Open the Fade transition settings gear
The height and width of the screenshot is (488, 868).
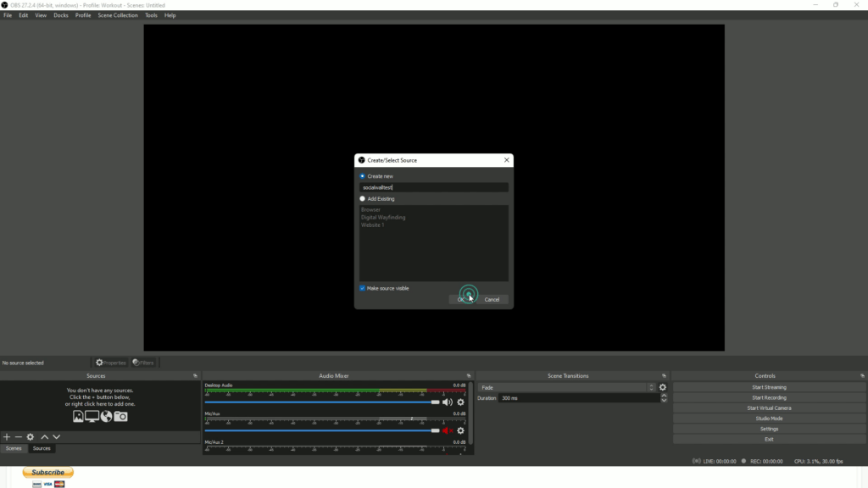(x=662, y=387)
